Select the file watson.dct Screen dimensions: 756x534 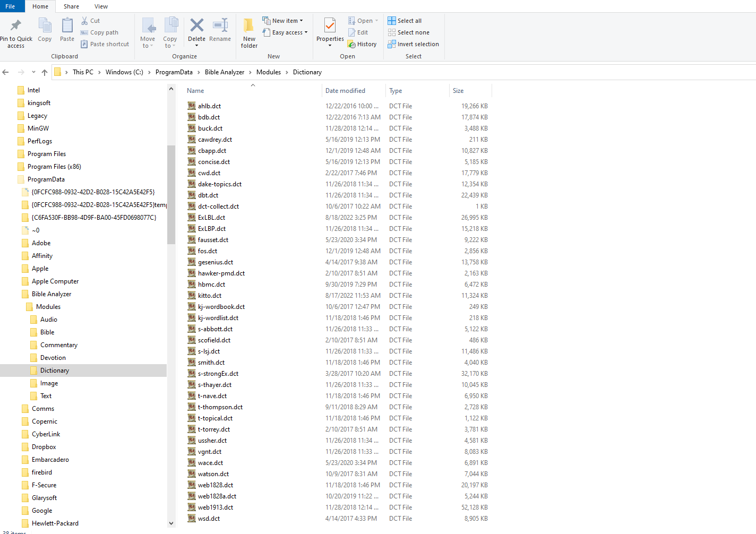tap(213, 474)
